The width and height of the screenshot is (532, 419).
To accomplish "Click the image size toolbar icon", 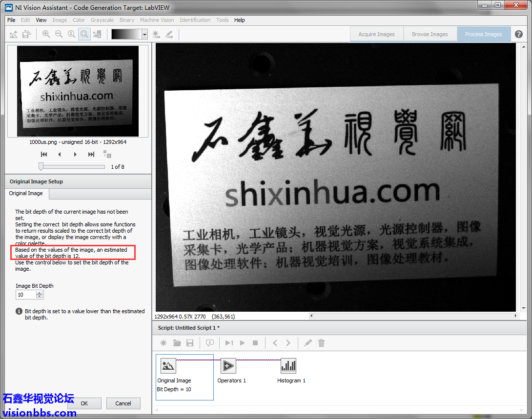I will 97,34.
